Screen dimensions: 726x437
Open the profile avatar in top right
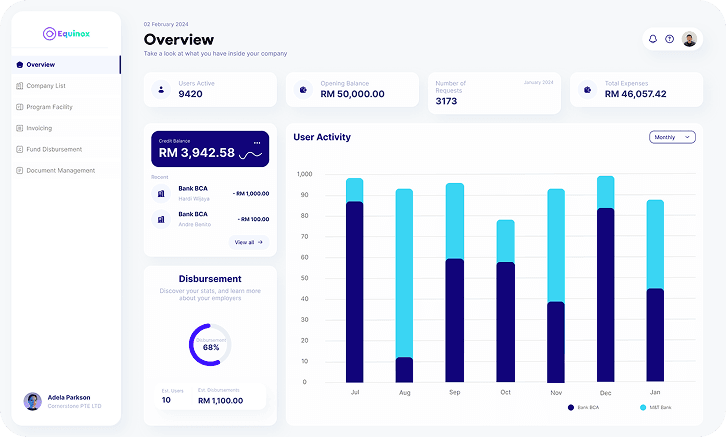[x=689, y=39]
